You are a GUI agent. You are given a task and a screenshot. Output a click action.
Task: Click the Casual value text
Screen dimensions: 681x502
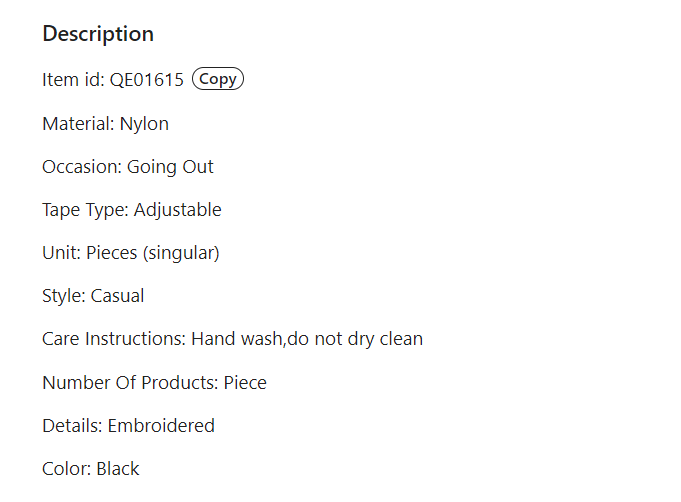pyautogui.click(x=118, y=296)
